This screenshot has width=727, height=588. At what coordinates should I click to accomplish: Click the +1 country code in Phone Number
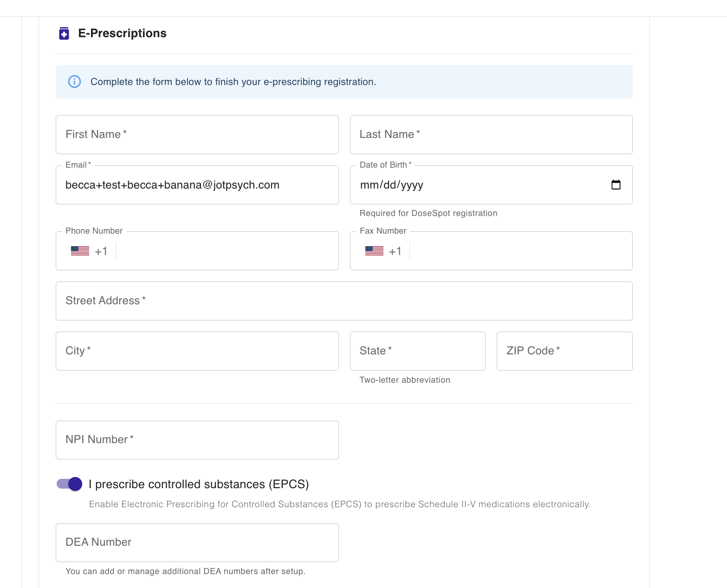101,251
